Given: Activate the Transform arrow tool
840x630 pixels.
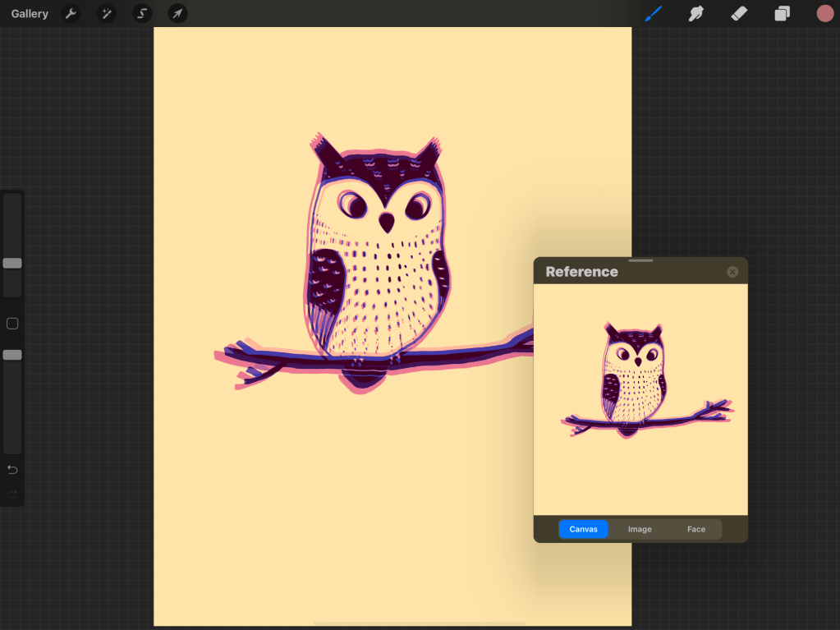Looking at the screenshot, I should (x=177, y=14).
